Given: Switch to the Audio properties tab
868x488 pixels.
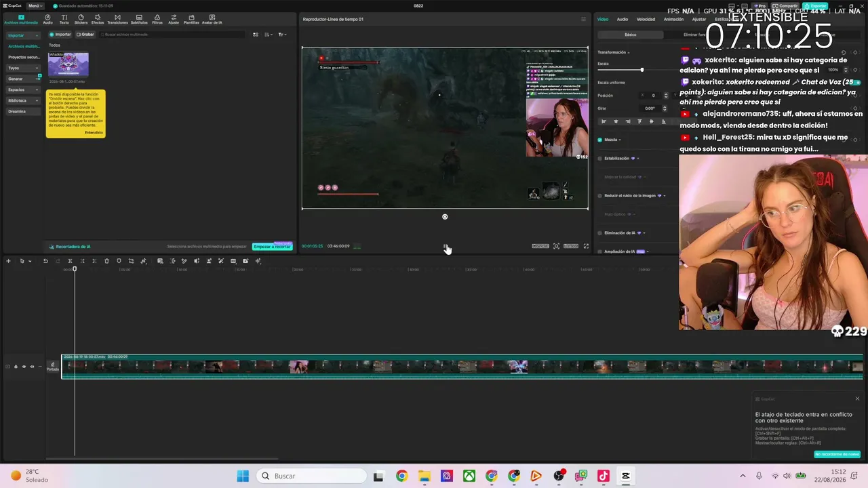Looking at the screenshot, I should click(623, 19).
